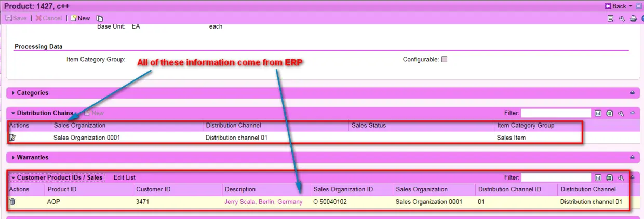644x219 pixels.
Task: Click the Sales Status column header
Action: 369,125
